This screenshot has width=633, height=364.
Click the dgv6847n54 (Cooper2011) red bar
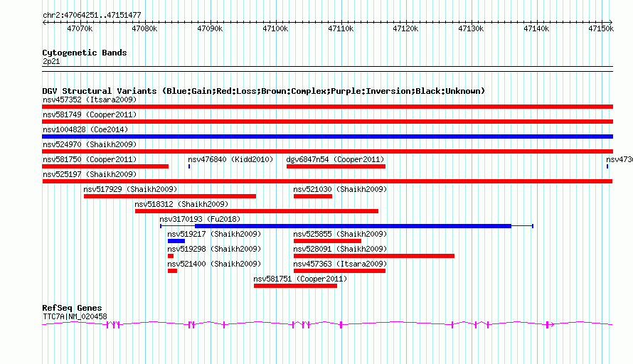pos(336,166)
